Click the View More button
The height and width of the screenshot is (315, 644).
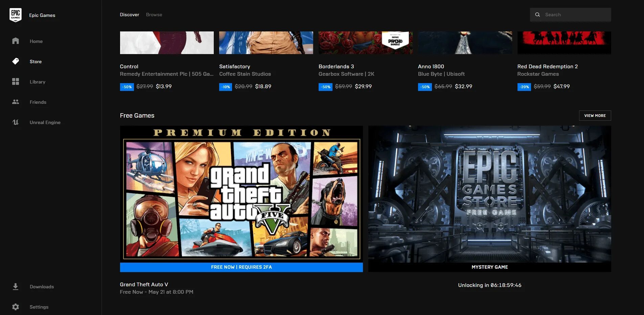tap(595, 116)
